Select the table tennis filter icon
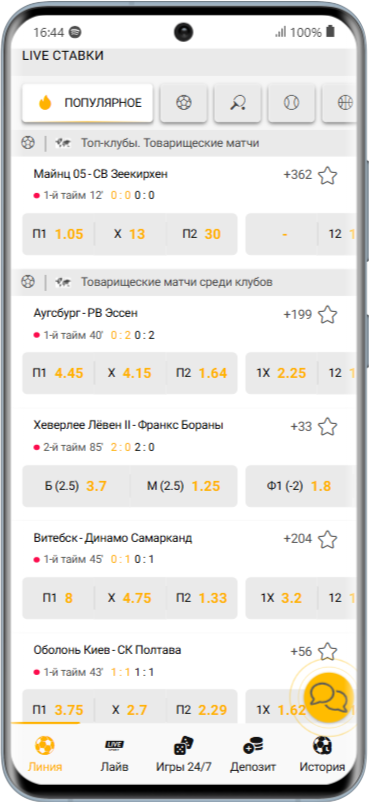369x802 pixels. click(237, 103)
